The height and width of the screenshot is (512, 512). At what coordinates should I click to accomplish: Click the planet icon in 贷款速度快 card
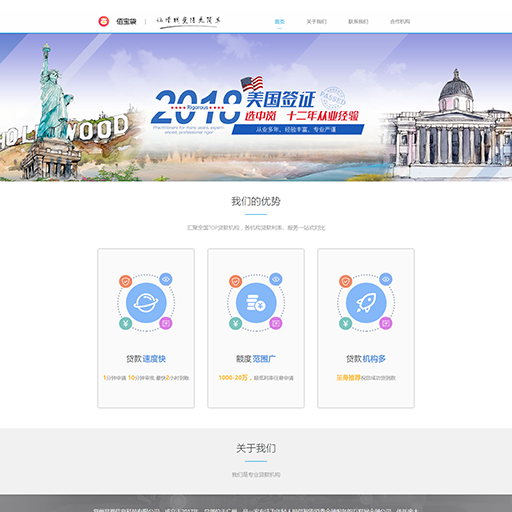pyautogui.click(x=146, y=303)
